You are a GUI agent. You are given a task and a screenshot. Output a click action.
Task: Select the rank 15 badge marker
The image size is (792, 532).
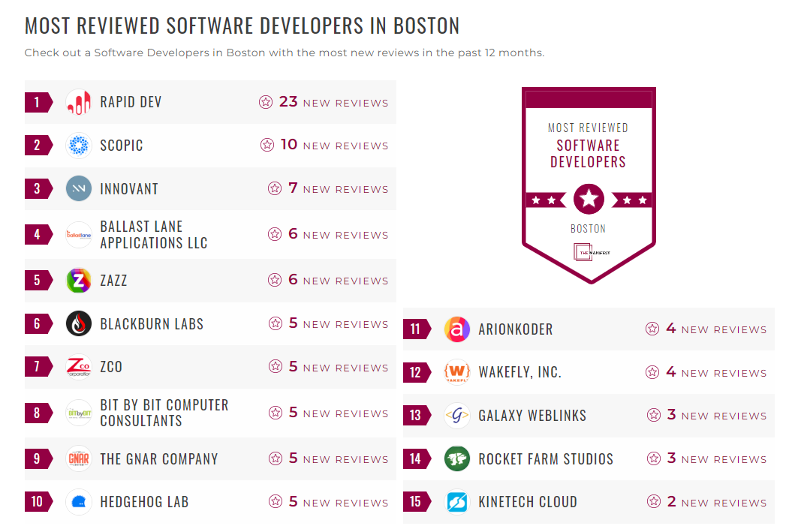pos(417,502)
